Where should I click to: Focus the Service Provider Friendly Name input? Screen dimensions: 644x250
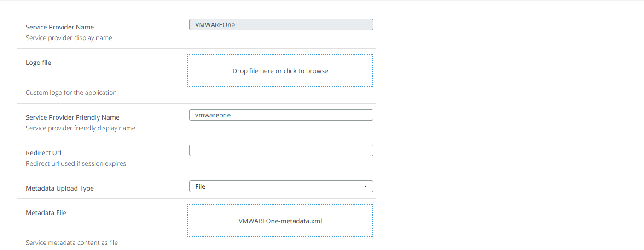tap(281, 115)
